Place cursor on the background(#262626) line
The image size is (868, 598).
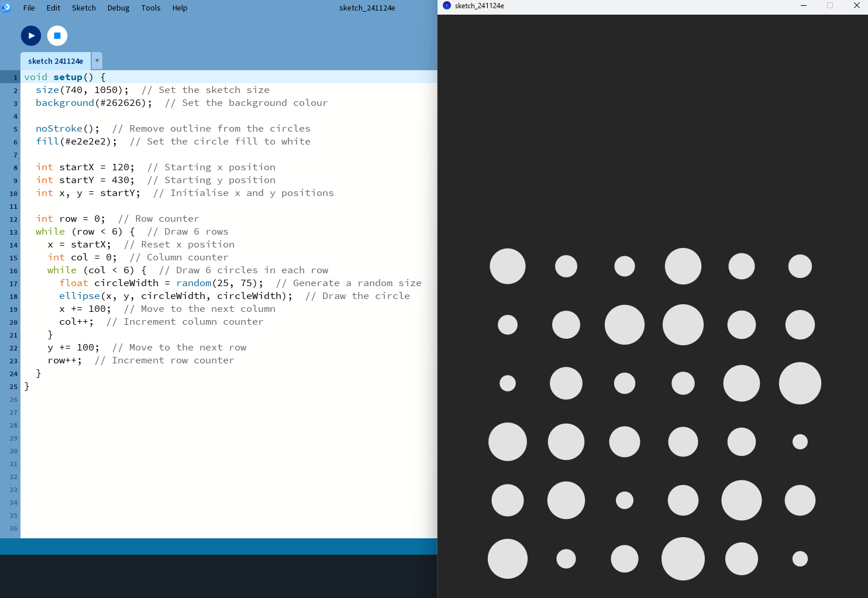tap(94, 103)
